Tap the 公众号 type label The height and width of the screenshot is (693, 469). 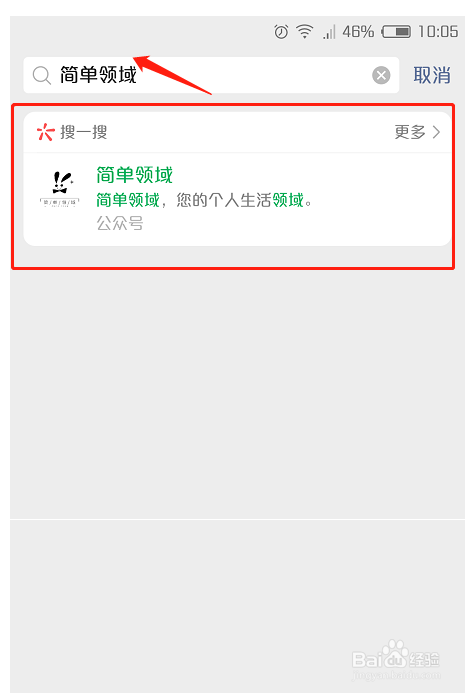pyautogui.click(x=120, y=224)
